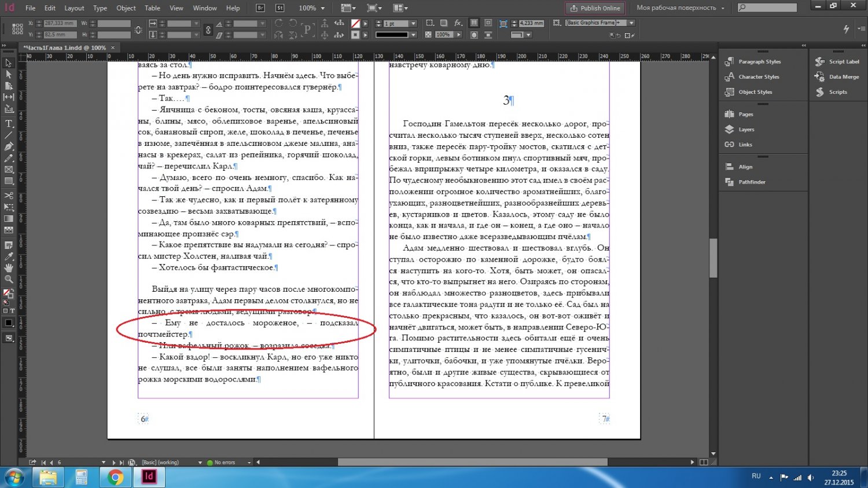The image size is (868, 488).
Task: Select the Type tool
Action: tap(9, 123)
